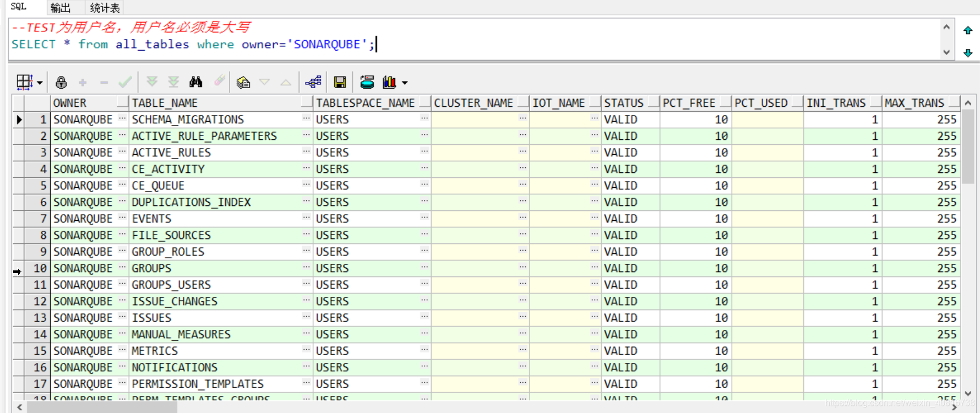The width and height of the screenshot is (980, 413).
Task: Select row number 7 header
Action: [37, 219]
